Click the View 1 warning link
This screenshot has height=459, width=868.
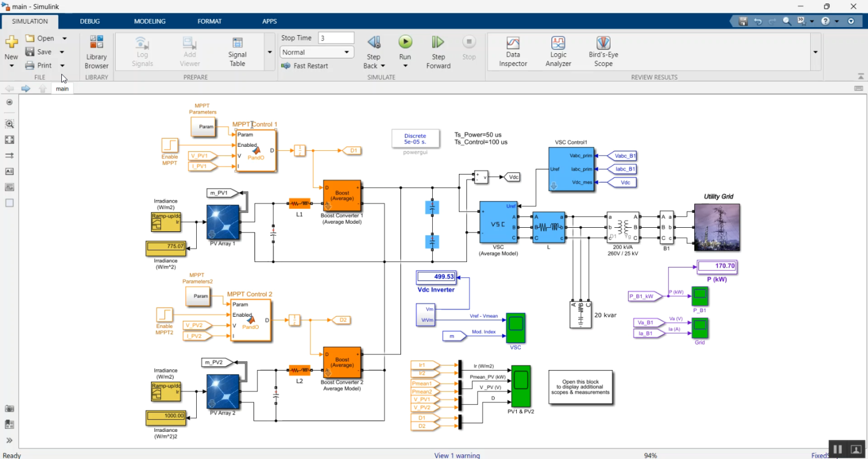[457, 456]
